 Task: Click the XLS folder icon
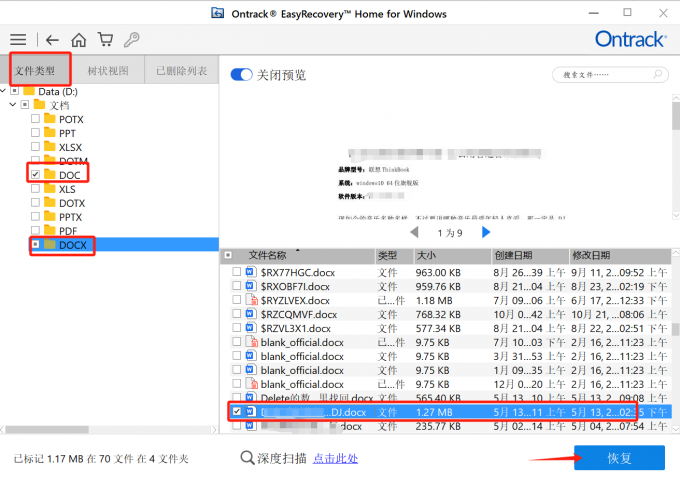50,189
